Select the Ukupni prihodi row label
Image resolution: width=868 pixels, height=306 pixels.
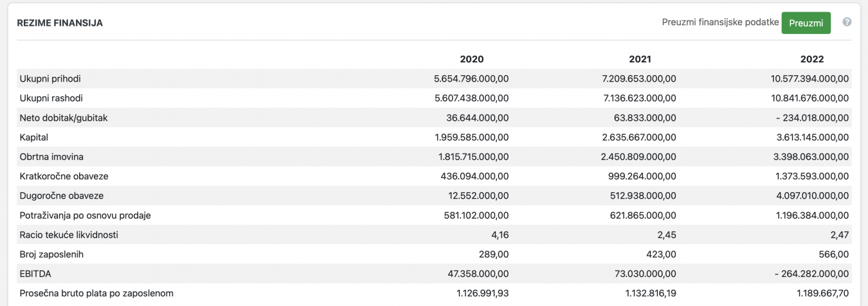pos(50,79)
